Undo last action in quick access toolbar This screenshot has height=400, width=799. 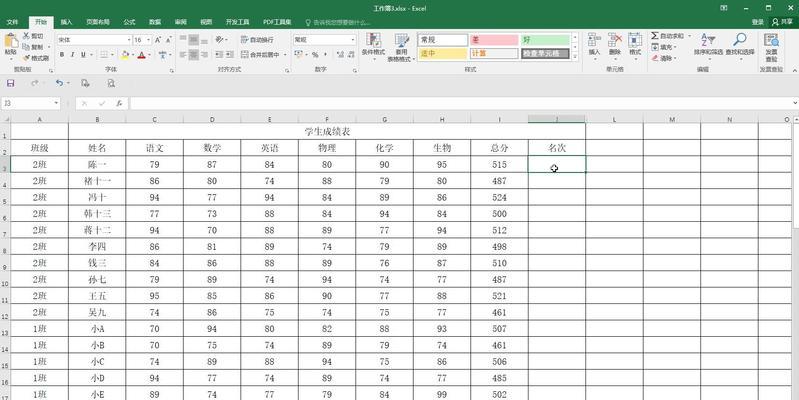point(59,83)
